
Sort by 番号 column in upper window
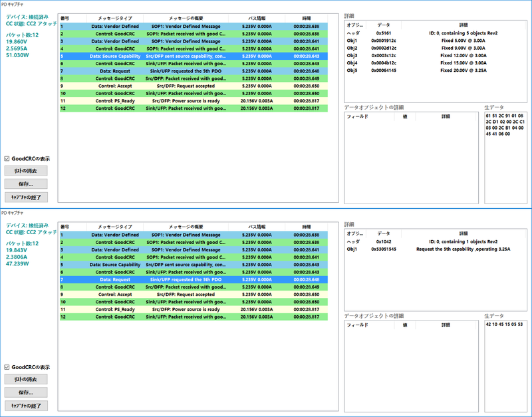pos(73,19)
